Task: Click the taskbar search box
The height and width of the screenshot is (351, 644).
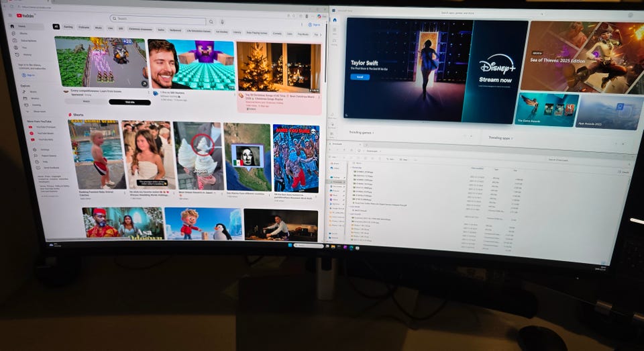Action: 309,246
